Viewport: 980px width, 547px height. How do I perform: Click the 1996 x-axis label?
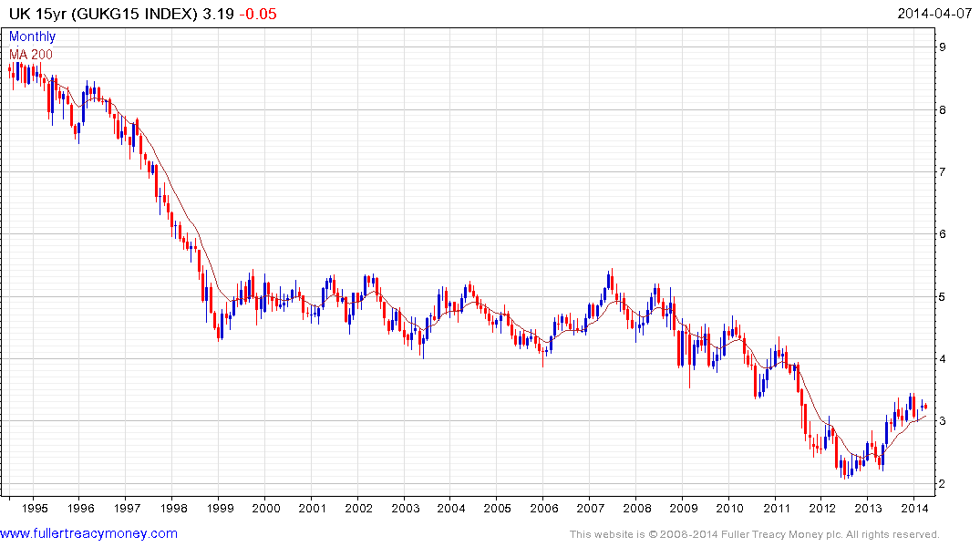tap(80, 508)
